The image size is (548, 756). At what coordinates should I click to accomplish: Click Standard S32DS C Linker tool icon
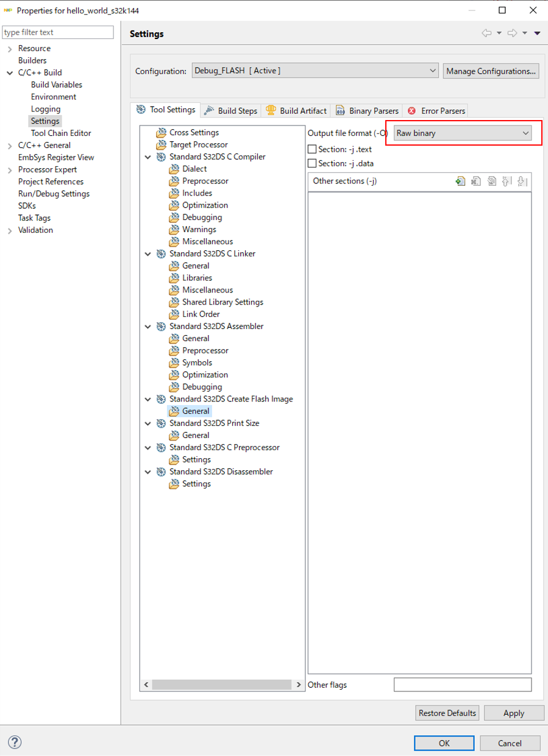coord(162,254)
